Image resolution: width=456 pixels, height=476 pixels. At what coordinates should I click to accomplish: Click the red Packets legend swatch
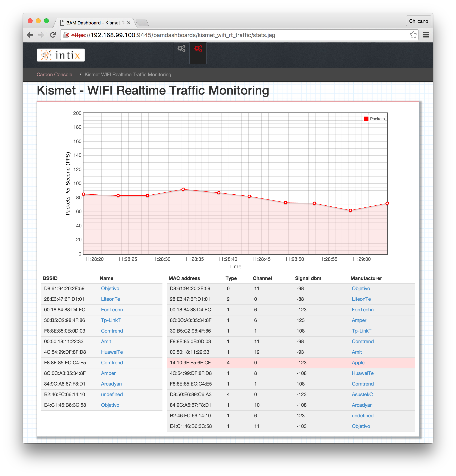366,119
